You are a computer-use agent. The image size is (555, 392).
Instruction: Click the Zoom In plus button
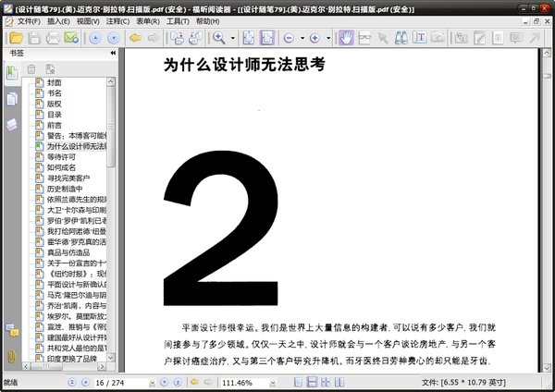pyautogui.click(x=314, y=38)
